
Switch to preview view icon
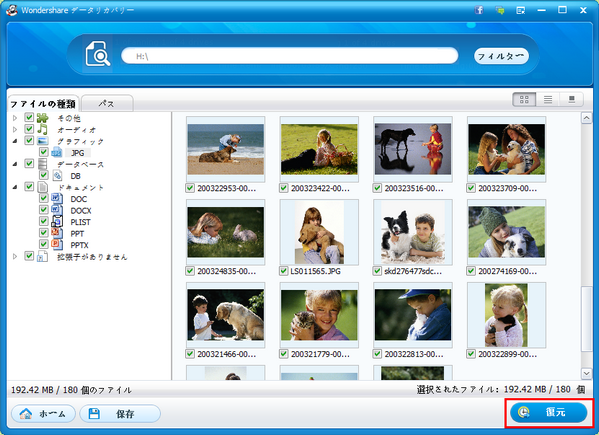click(571, 100)
